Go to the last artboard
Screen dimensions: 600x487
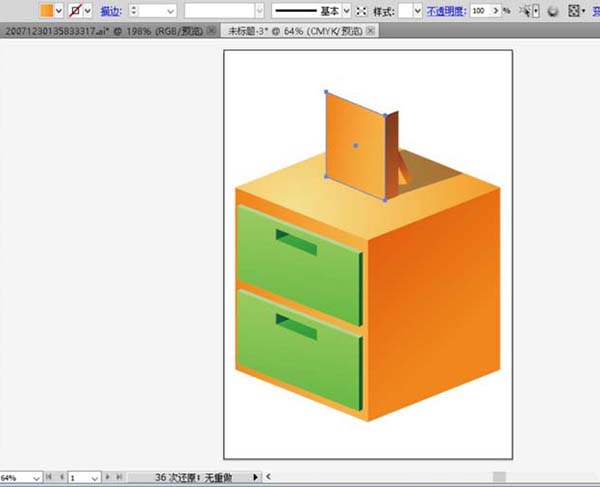(119, 477)
